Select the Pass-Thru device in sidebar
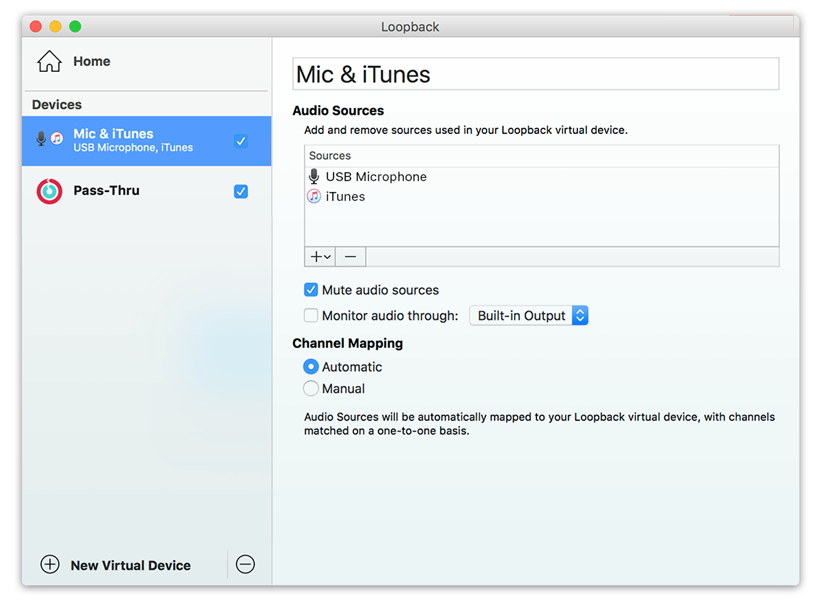Screen dimensions: 820x615 coord(146,191)
